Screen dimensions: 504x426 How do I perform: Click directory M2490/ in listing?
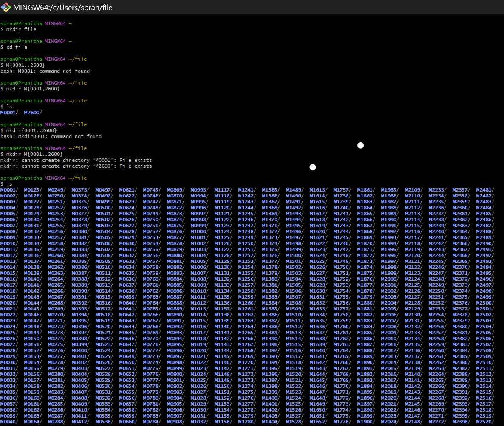(x=485, y=243)
